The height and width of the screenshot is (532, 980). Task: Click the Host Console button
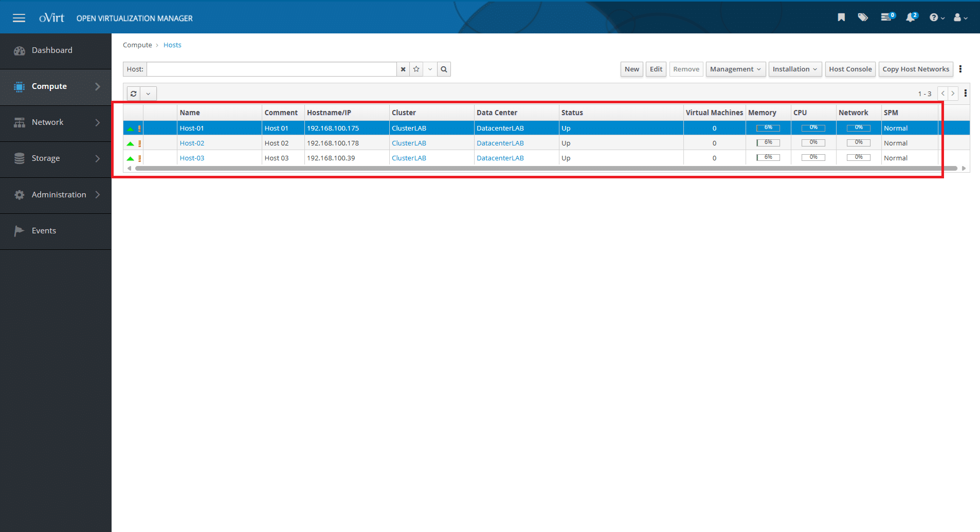tap(850, 69)
